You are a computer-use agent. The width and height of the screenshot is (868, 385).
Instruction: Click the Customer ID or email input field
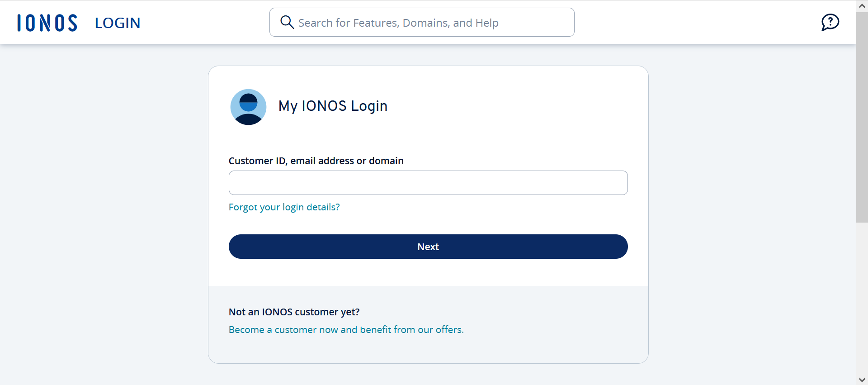pyautogui.click(x=428, y=183)
